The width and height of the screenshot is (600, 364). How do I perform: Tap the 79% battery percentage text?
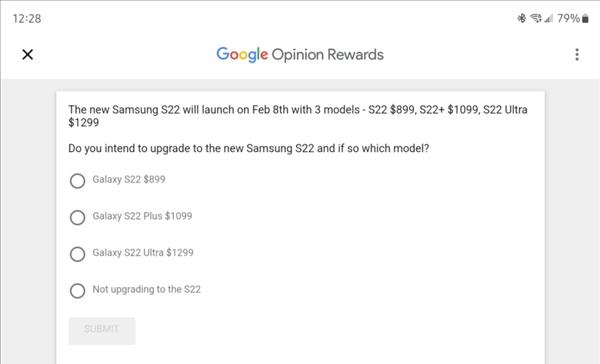(x=568, y=18)
